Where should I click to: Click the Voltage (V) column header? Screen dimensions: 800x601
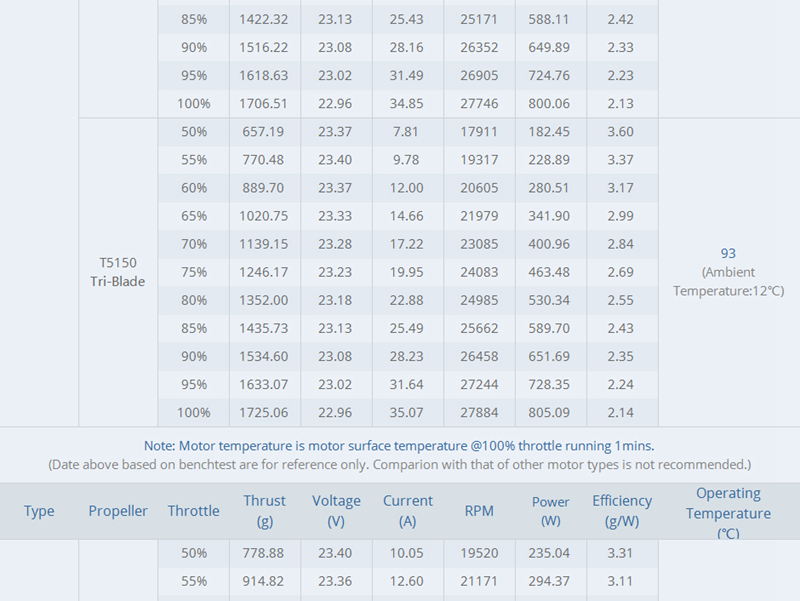pyautogui.click(x=336, y=510)
